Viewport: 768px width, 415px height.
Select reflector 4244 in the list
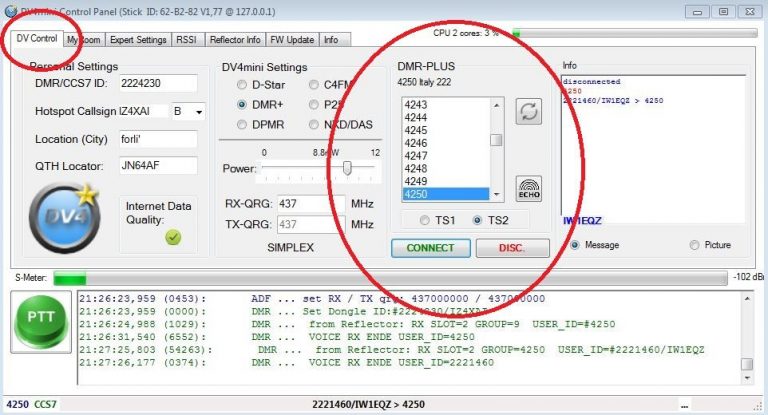[x=446, y=117]
